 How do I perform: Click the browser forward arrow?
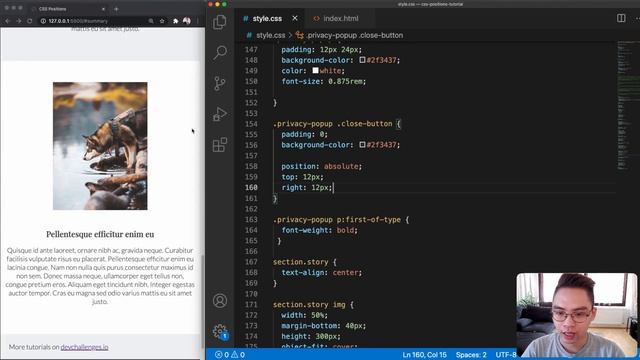pos(18,21)
